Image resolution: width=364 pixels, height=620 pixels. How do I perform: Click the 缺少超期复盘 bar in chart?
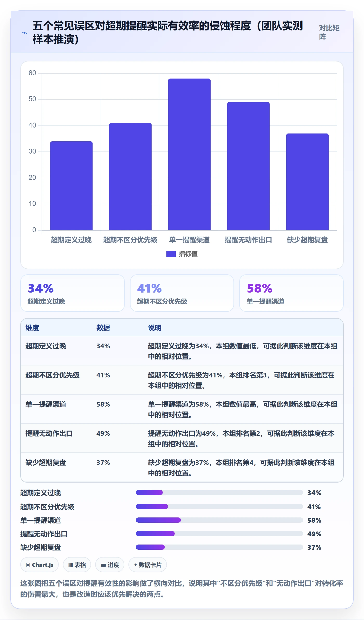[307, 182]
